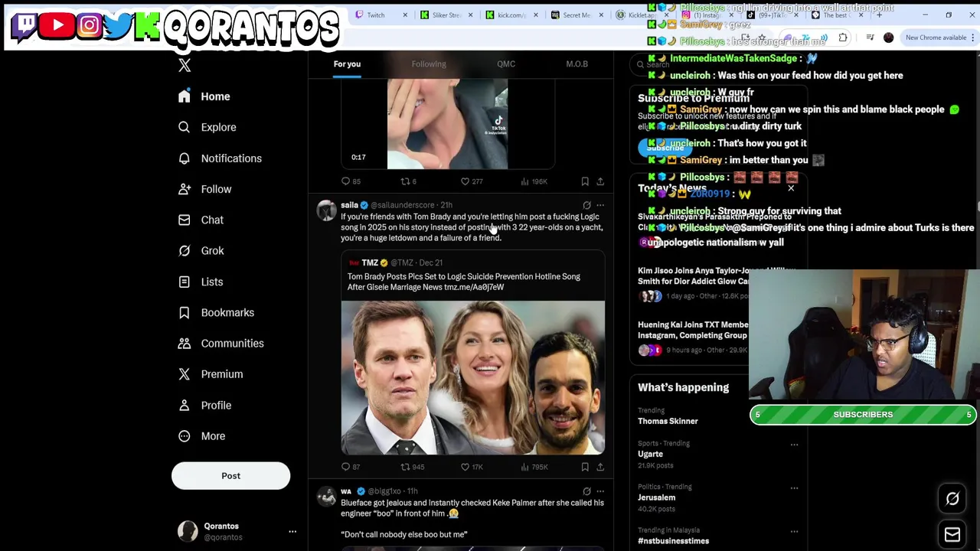Open Qorantos account options ellipsis
Viewport: 980px width, 551px height.
click(292, 531)
